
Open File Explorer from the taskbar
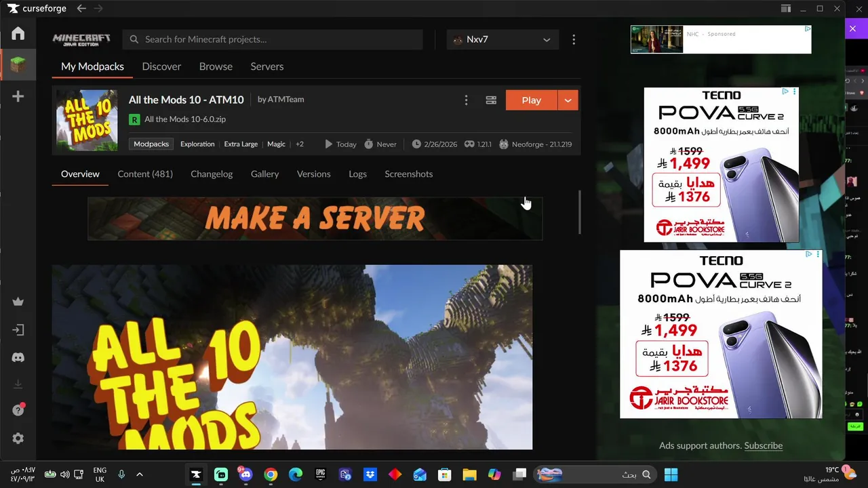(x=469, y=474)
